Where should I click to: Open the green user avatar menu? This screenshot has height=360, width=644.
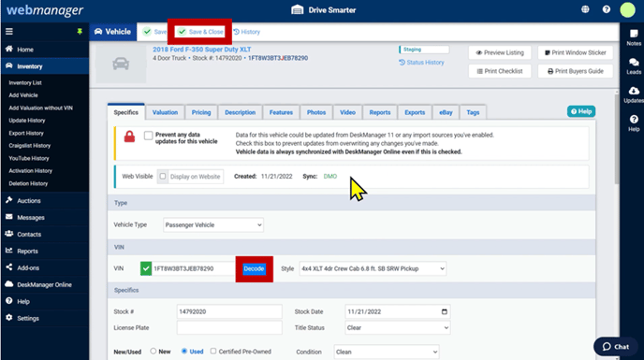(x=627, y=10)
